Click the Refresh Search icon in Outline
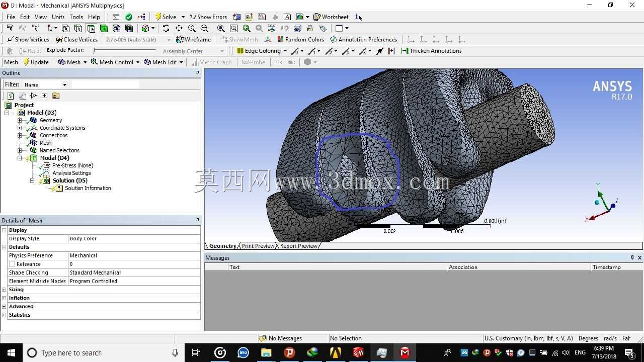This screenshot has height=362, width=644. coord(11,96)
